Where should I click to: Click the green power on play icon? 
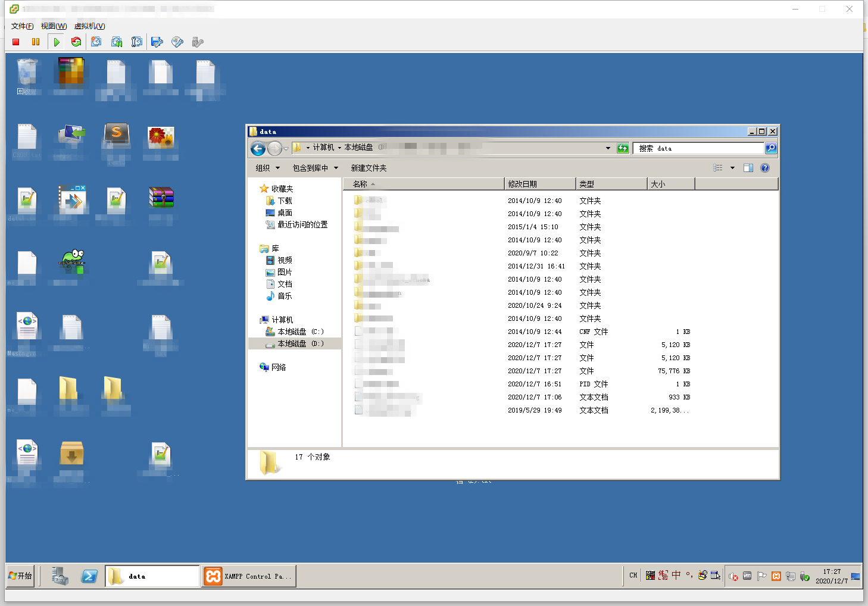56,42
